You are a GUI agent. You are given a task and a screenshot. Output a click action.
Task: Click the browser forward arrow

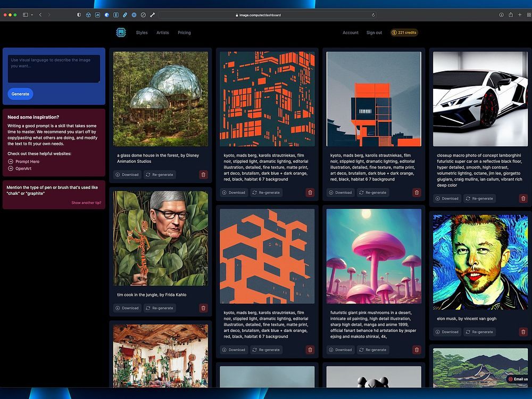pos(49,15)
